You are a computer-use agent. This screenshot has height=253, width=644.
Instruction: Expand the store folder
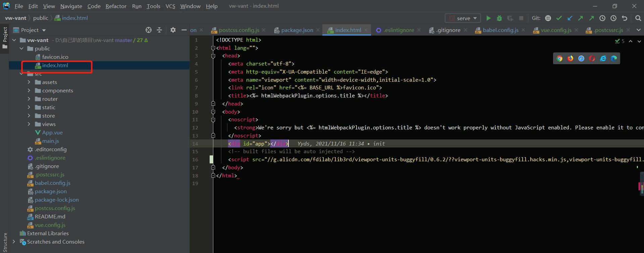29,116
